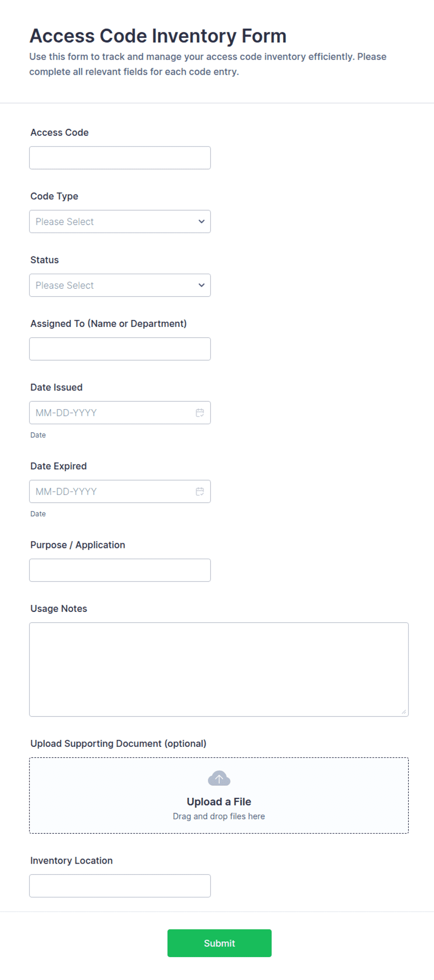Screen dimensions: 434x980
Task: Click the drag and drop upload area
Action: 219,795
